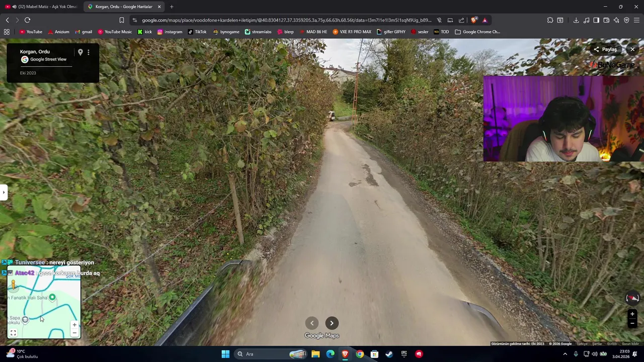This screenshot has height=362, width=644.
Task: Open the Brave Rewards triangle icon
Action: (x=485, y=20)
